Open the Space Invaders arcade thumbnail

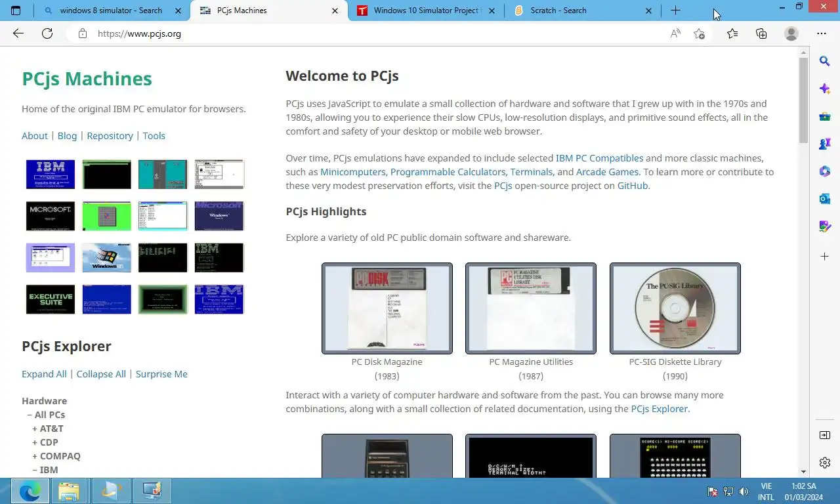coord(675,456)
